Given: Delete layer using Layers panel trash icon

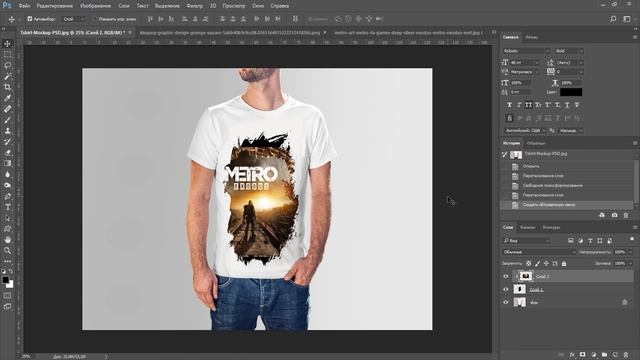Looking at the screenshot, I should [626, 355].
